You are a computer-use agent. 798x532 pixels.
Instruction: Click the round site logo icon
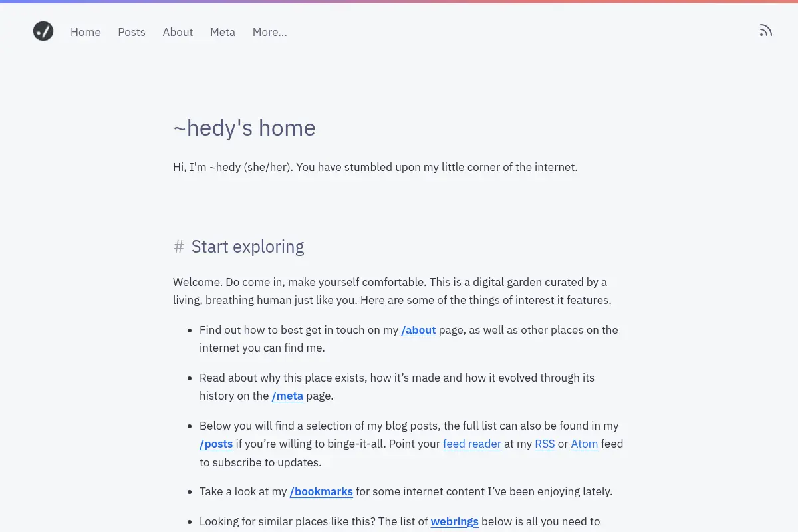[43, 31]
